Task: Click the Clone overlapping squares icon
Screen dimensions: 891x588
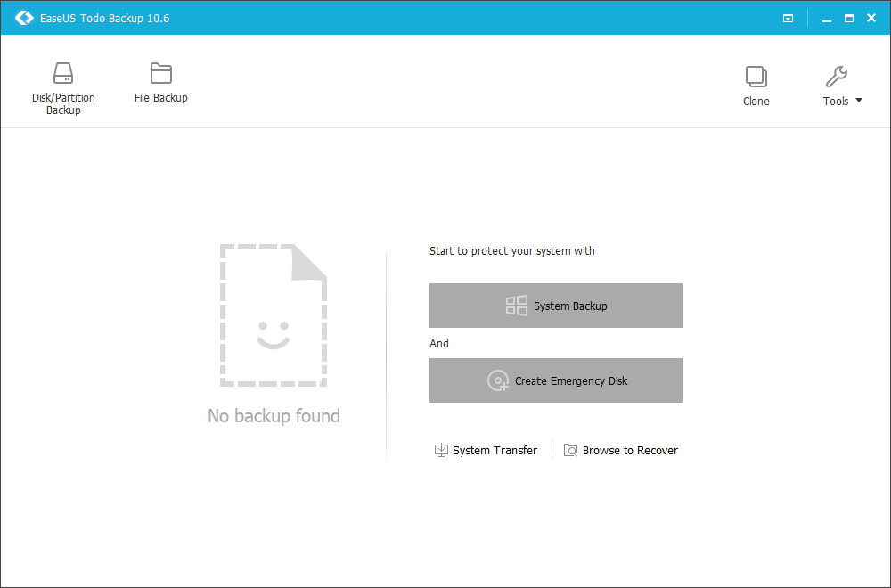Action: (x=756, y=77)
